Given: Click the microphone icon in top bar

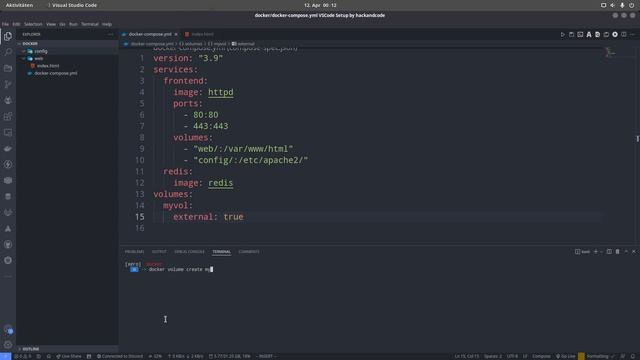Looking at the screenshot, I should pyautogui.click(x=622, y=5).
